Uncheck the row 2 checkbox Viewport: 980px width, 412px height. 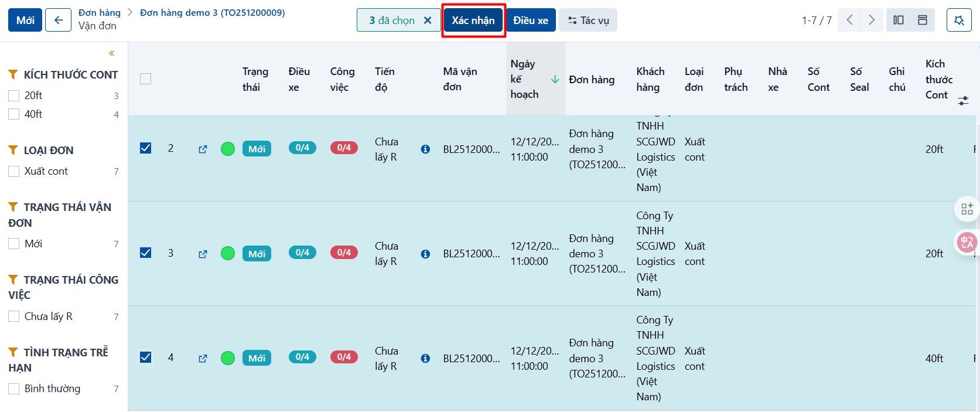point(146,148)
